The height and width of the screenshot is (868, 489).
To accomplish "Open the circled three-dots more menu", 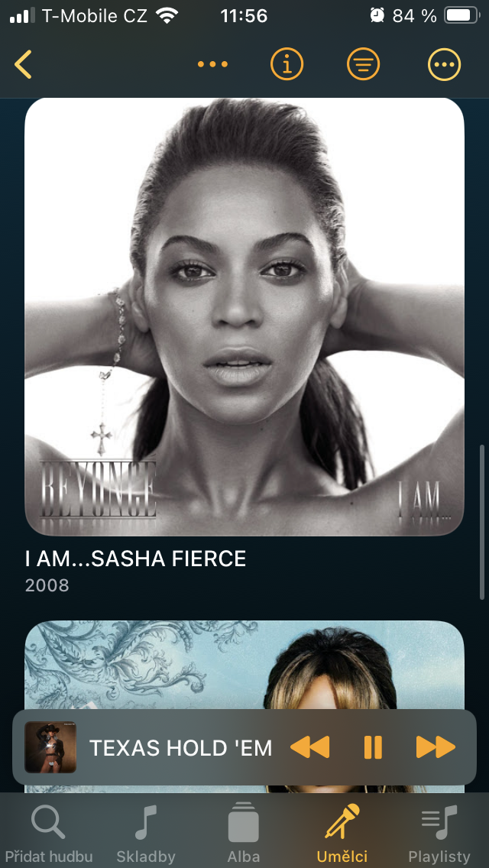I will [x=444, y=64].
